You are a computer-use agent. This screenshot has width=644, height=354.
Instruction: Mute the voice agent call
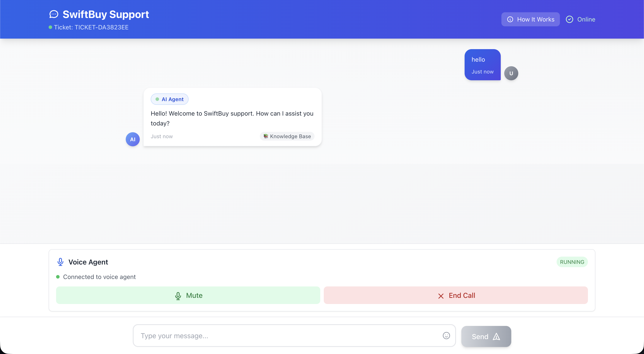[188, 295]
